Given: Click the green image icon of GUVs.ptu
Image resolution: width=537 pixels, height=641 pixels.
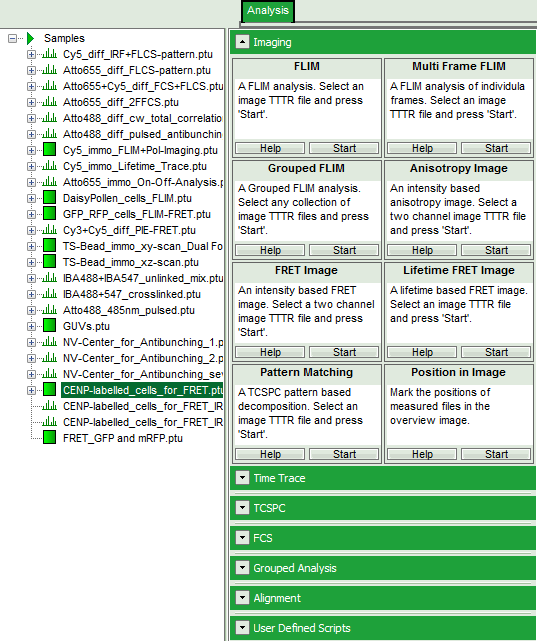Looking at the screenshot, I should pos(49,326).
